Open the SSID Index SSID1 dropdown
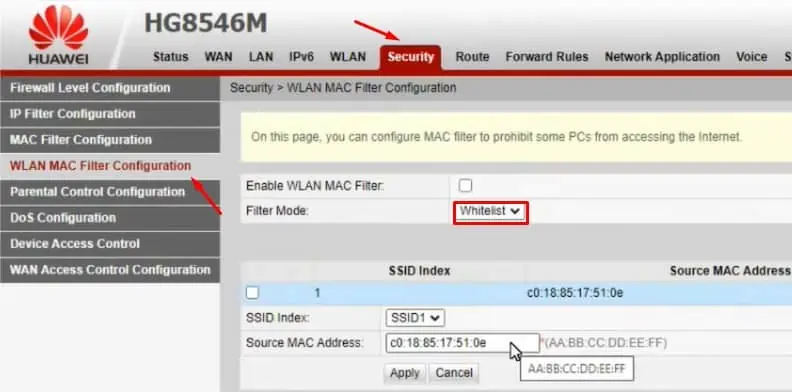This screenshot has height=392, width=792. click(x=415, y=318)
